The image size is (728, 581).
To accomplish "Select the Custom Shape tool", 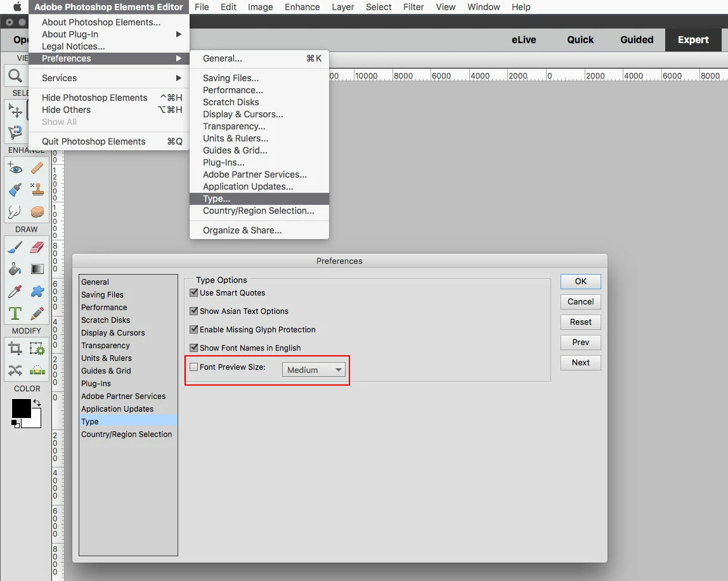I will 37,291.
